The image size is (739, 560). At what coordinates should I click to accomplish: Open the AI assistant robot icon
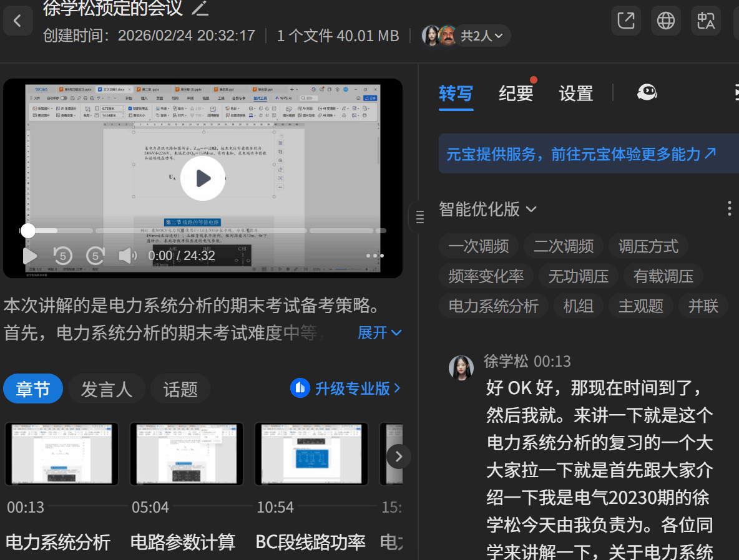click(x=647, y=93)
